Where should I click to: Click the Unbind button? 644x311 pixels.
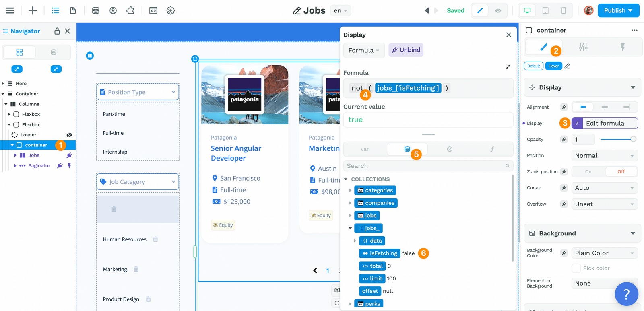[x=406, y=50]
